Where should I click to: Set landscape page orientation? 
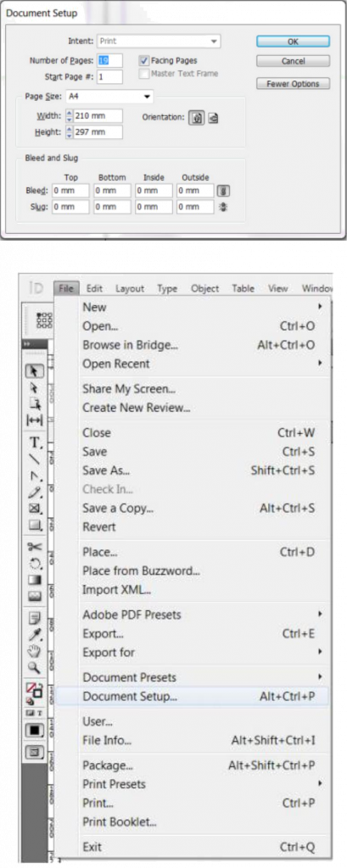[x=214, y=118]
